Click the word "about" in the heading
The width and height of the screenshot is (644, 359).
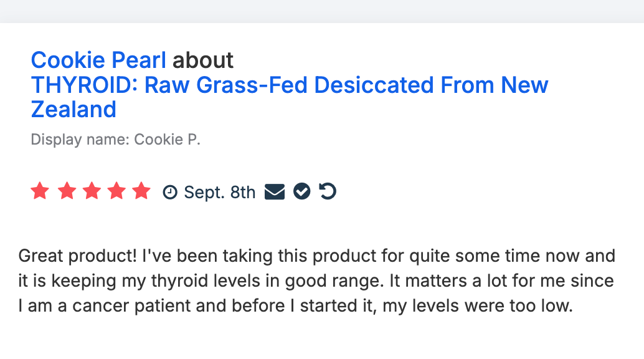(203, 60)
